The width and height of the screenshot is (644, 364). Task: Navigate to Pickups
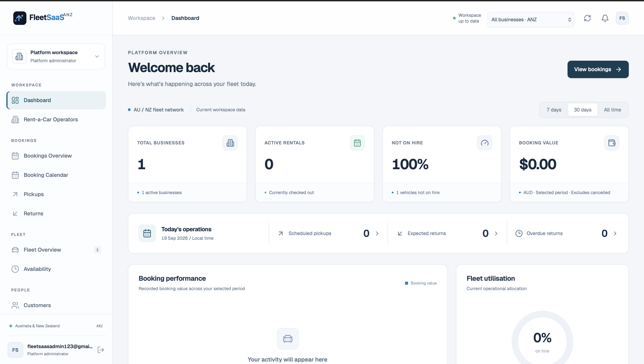pyautogui.click(x=56, y=194)
